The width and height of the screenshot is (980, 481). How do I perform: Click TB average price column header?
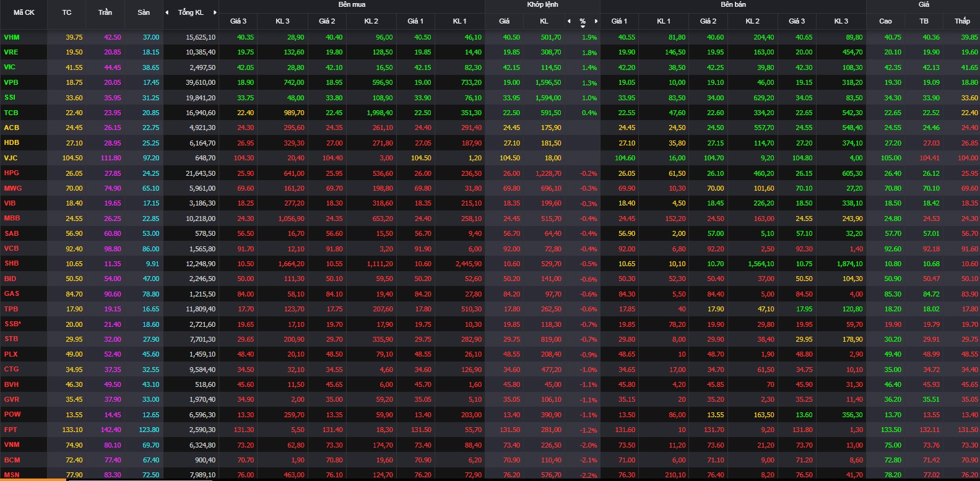point(924,21)
